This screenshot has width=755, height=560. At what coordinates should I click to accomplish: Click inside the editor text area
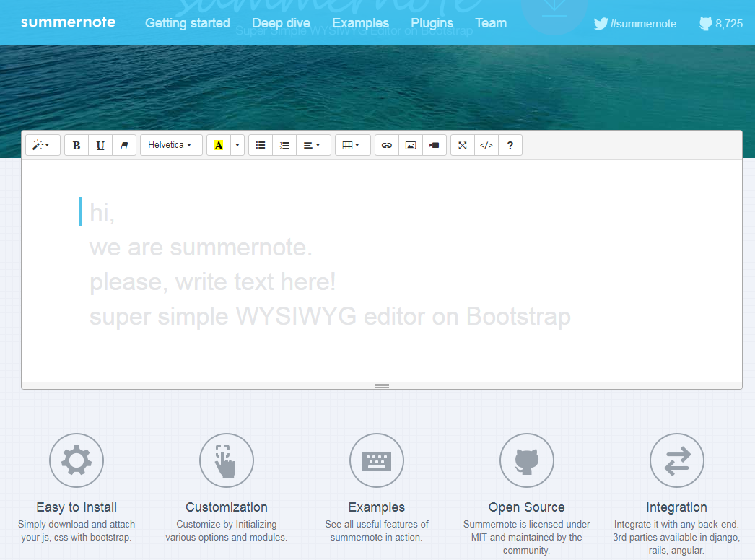tap(381, 271)
